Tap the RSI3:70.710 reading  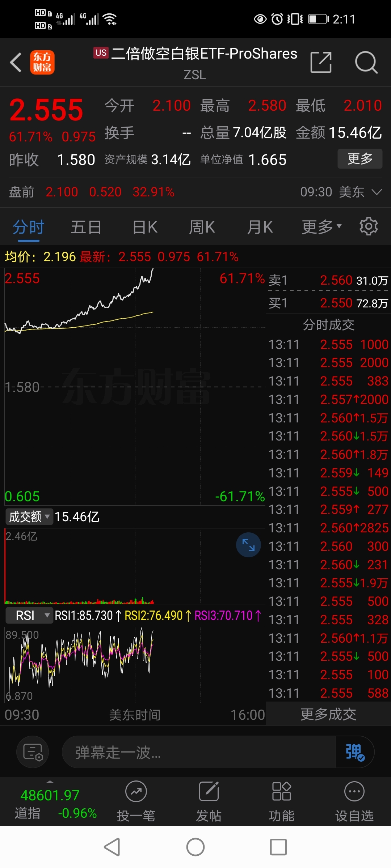pyautogui.click(x=228, y=615)
